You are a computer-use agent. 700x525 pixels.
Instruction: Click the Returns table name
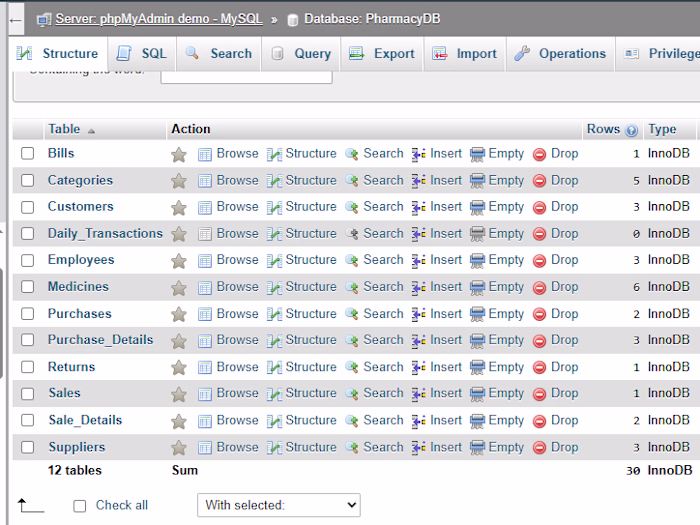coord(71,367)
